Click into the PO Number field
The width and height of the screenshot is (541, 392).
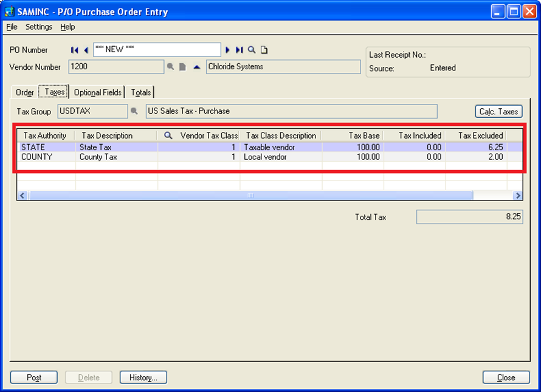point(157,50)
